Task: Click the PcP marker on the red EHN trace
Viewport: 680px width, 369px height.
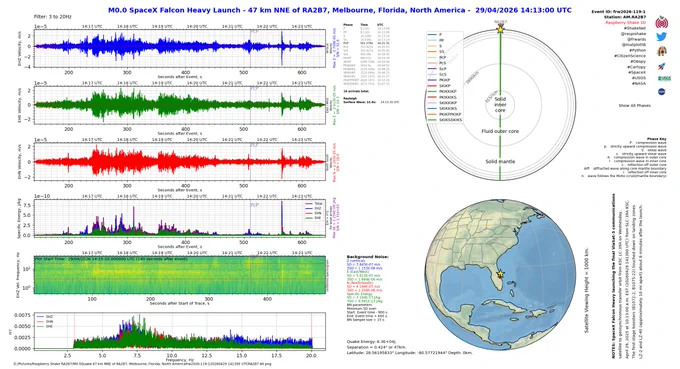Action: (254, 146)
